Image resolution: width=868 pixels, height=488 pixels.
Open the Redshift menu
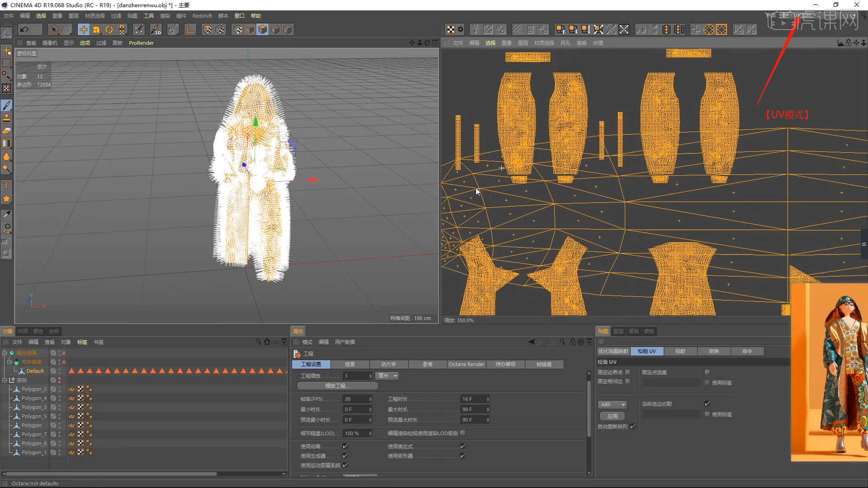(x=202, y=15)
